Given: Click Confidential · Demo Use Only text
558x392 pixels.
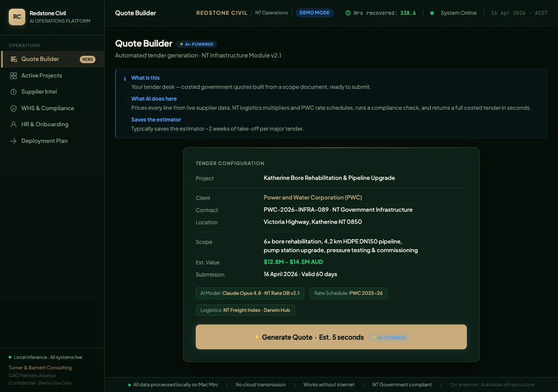Looking at the screenshot, I should point(40,383).
